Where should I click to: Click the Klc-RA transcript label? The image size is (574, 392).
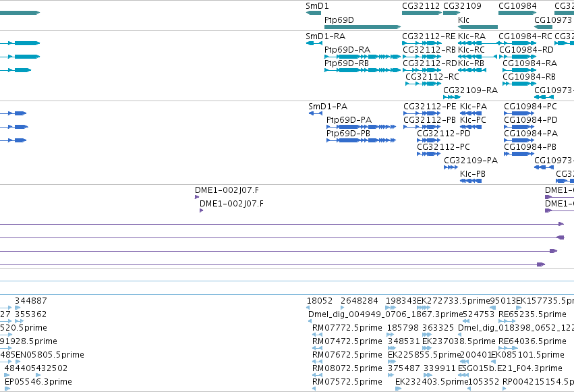471,36
